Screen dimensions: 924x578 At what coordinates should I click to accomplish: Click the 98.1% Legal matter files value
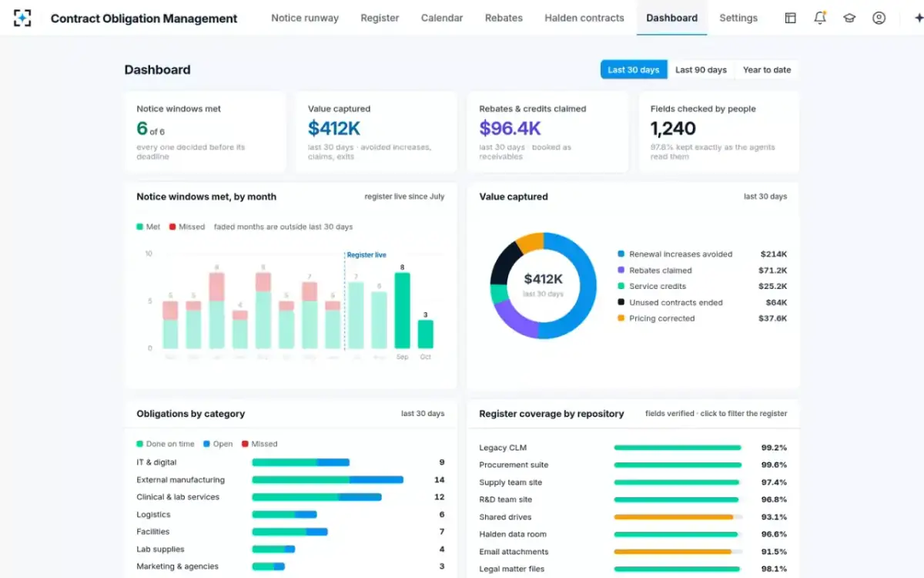pos(774,569)
